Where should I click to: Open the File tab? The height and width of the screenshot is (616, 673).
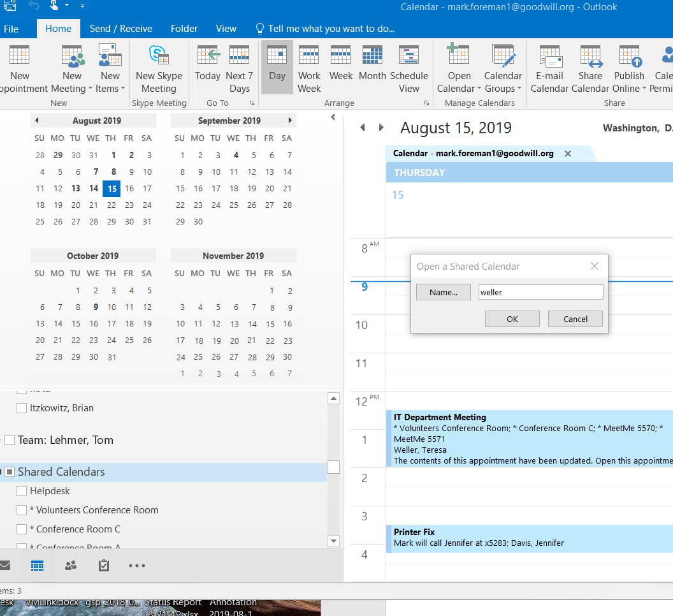click(11, 29)
